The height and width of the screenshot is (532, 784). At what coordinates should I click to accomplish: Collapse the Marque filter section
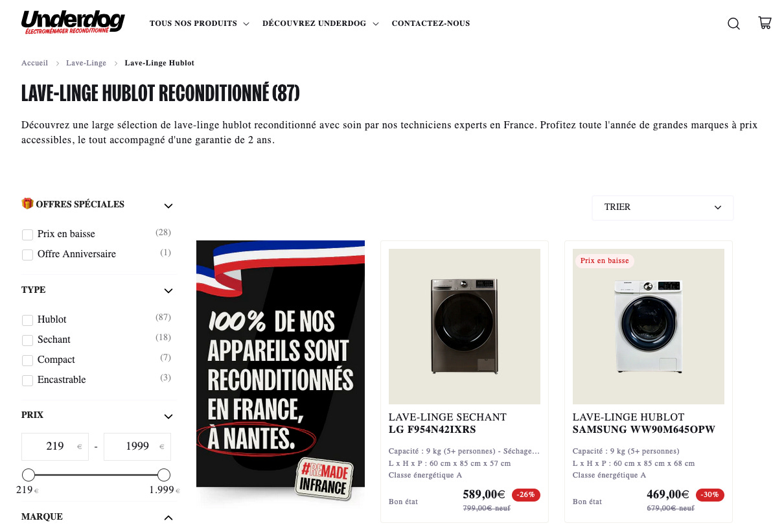168,518
